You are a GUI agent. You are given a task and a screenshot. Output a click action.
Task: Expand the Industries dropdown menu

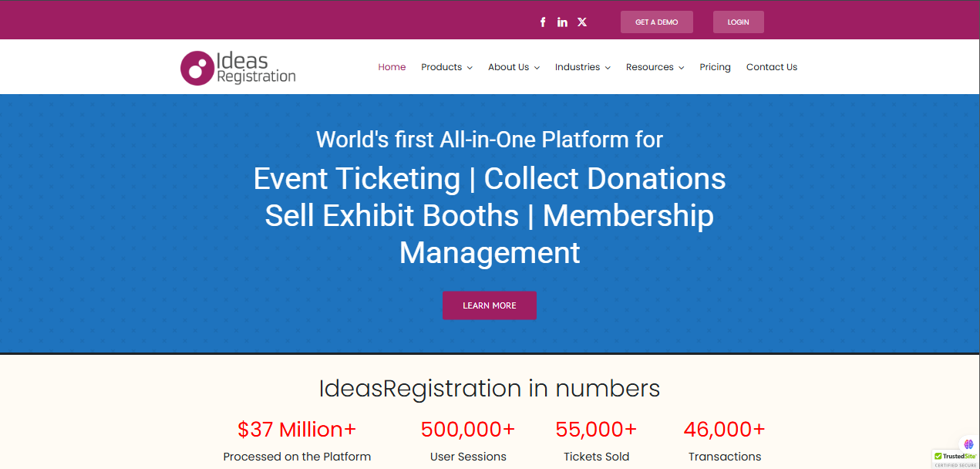(583, 67)
